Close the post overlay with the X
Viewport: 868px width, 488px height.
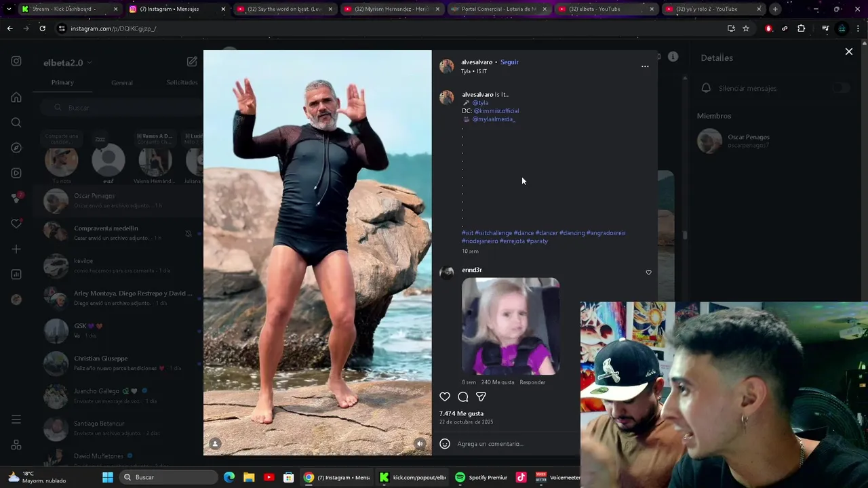pyautogui.click(x=848, y=52)
